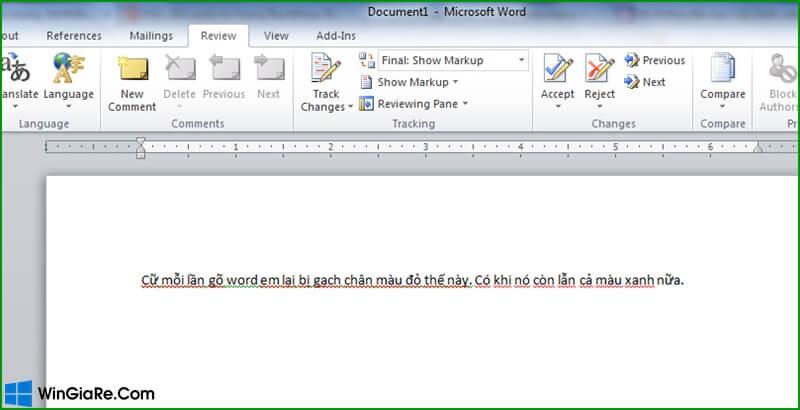Open the Final: Show Markup combo box
800x410 pixels.
[x=453, y=60]
